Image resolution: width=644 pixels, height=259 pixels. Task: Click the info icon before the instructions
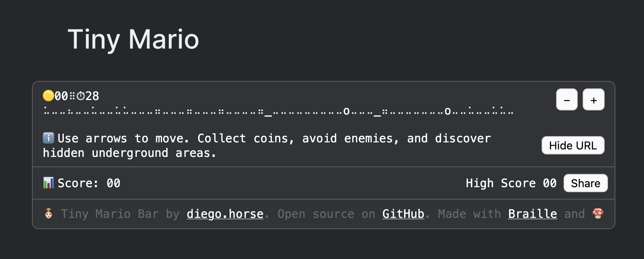[x=48, y=138]
